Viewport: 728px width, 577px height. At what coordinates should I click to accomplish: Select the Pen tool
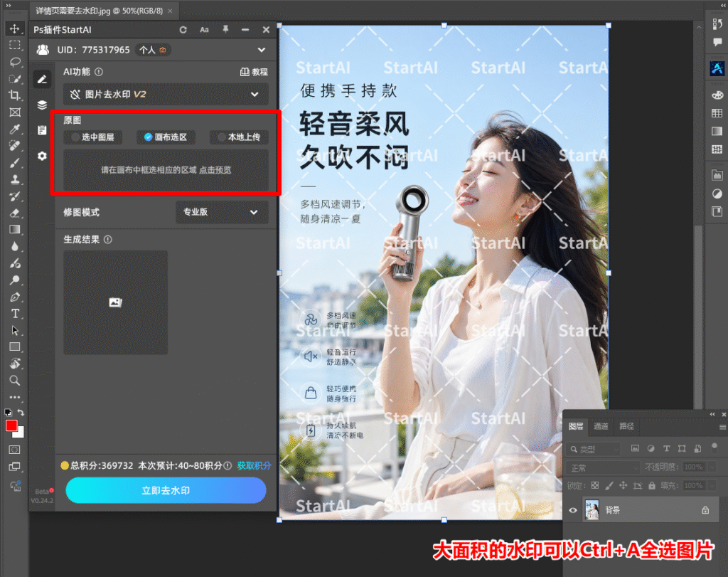click(14, 297)
